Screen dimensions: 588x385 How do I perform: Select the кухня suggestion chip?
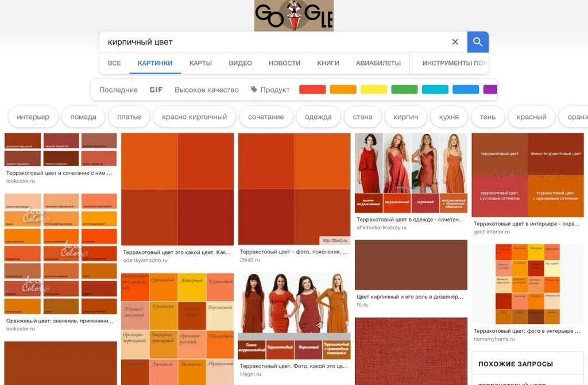point(449,117)
